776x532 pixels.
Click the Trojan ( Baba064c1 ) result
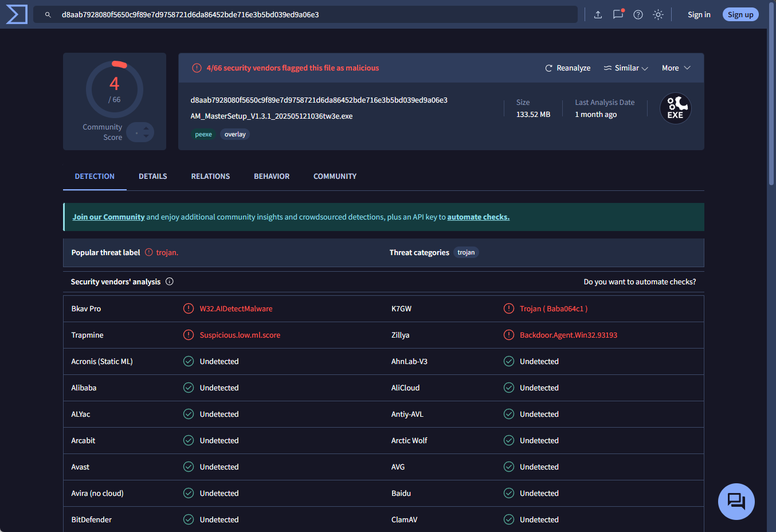point(554,309)
